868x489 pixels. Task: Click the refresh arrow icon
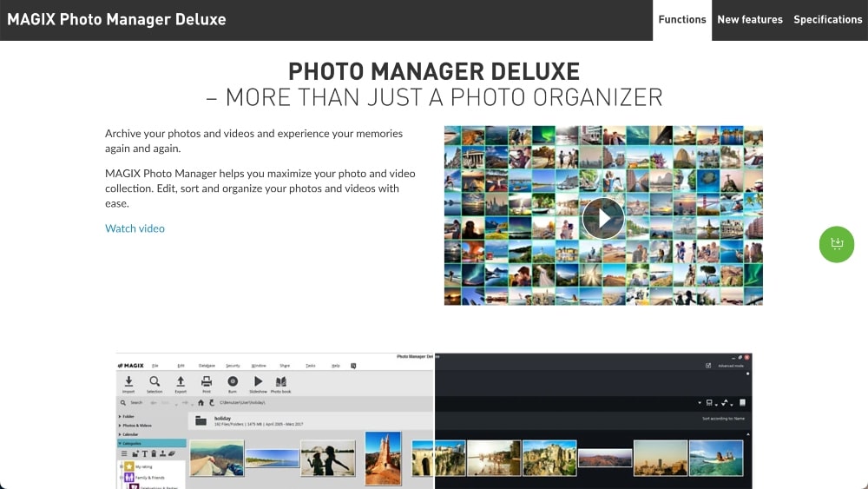coord(212,403)
